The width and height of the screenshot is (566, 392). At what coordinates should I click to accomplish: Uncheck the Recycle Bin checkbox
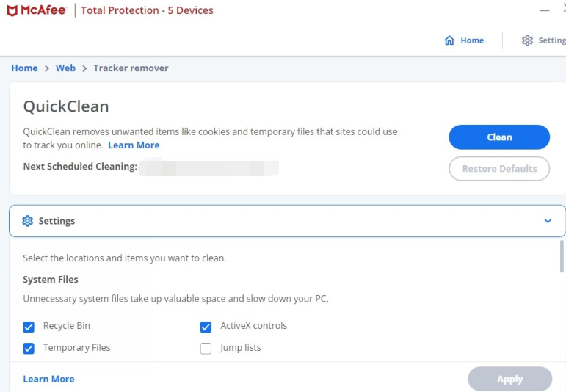[x=29, y=327]
